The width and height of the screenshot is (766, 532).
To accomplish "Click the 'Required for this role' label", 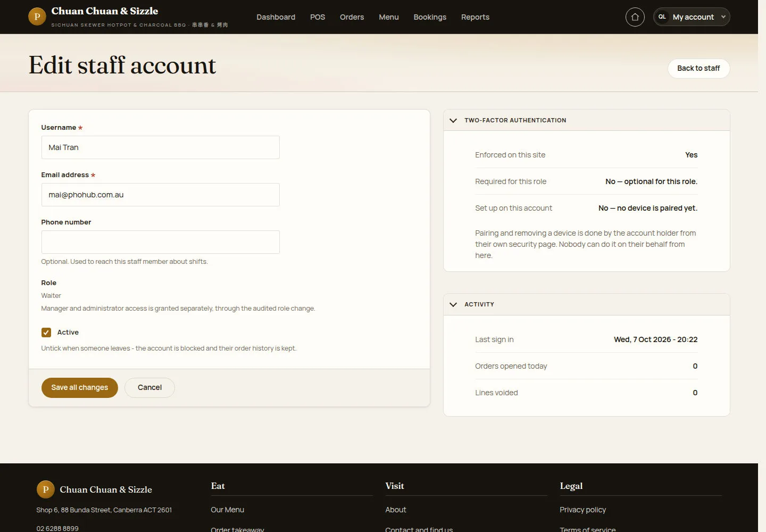I will [511, 181].
